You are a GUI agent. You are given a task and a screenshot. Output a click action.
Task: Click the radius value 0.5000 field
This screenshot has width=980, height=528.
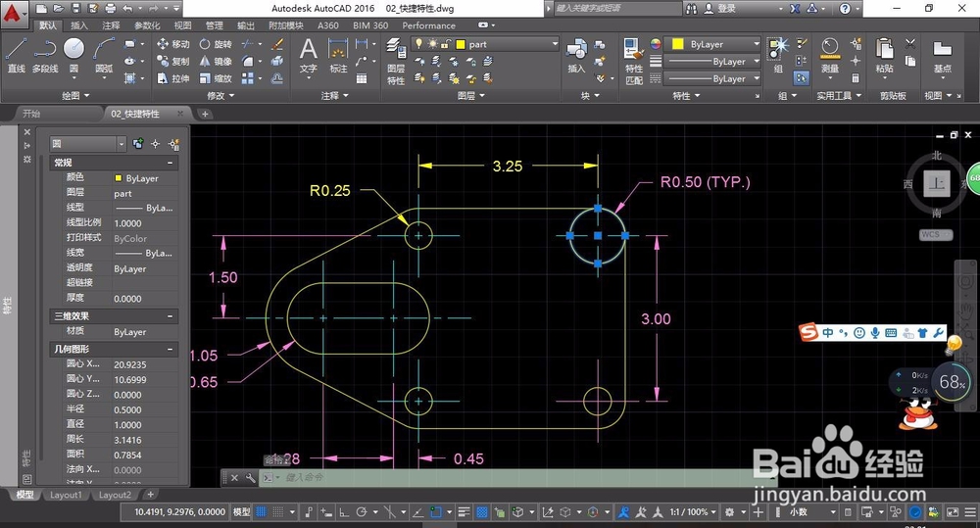pos(145,409)
